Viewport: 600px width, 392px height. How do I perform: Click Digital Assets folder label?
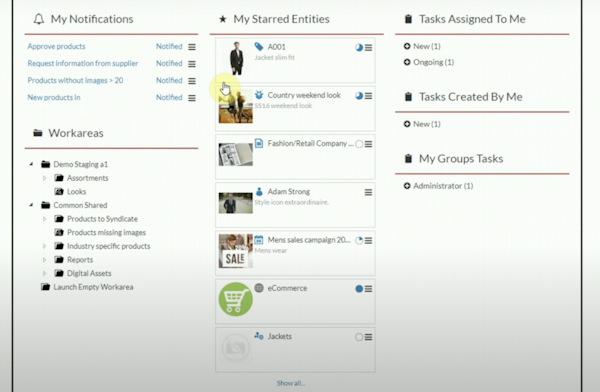(x=89, y=273)
